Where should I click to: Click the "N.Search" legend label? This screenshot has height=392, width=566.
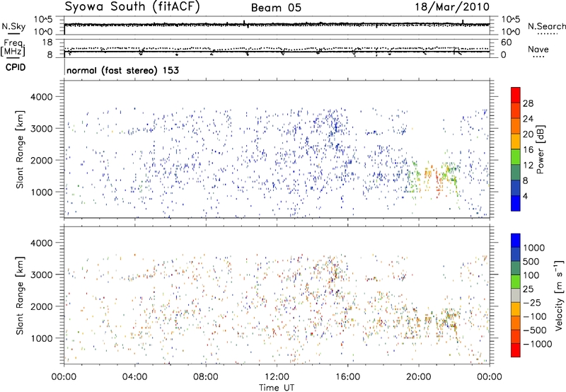pos(546,26)
